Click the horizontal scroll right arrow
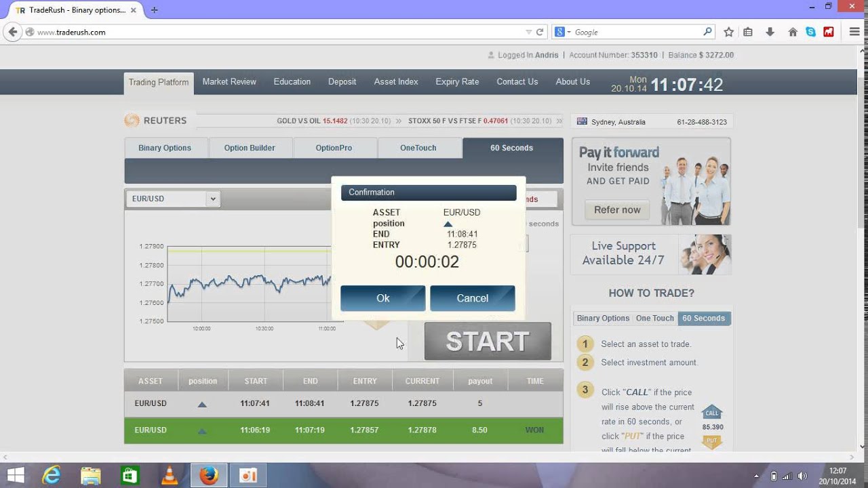Screen dimensions: 868x488 852,457
